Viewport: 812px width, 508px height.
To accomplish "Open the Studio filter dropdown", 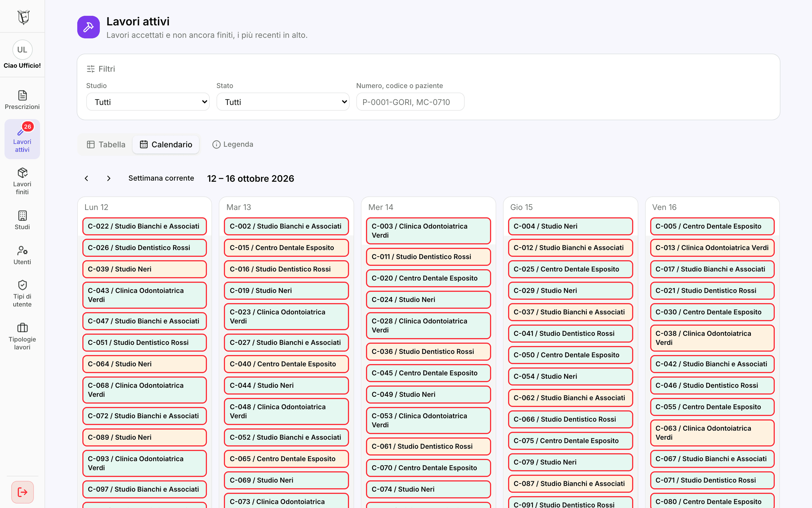I will 148,102.
